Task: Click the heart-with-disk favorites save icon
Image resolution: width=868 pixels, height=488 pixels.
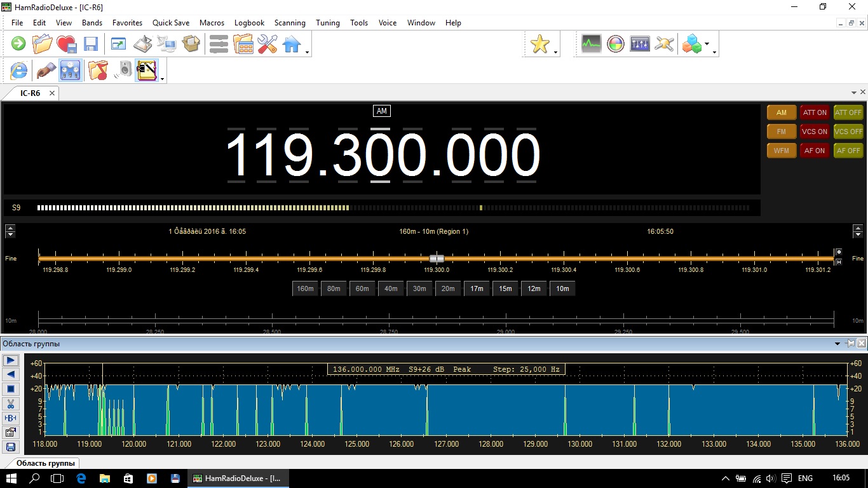Action: (x=67, y=44)
